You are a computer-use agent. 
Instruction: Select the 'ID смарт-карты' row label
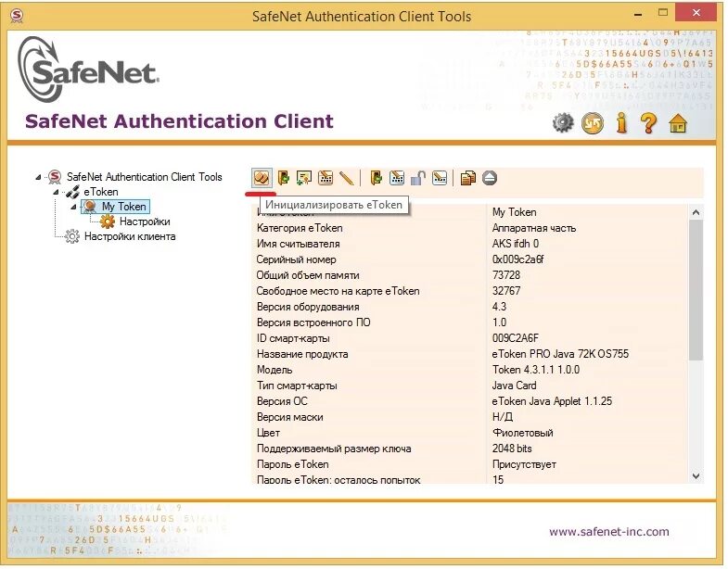[293, 338]
